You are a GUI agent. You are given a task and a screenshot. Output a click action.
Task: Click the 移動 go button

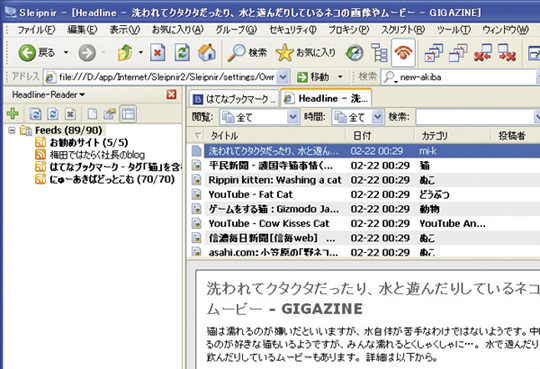coord(313,77)
